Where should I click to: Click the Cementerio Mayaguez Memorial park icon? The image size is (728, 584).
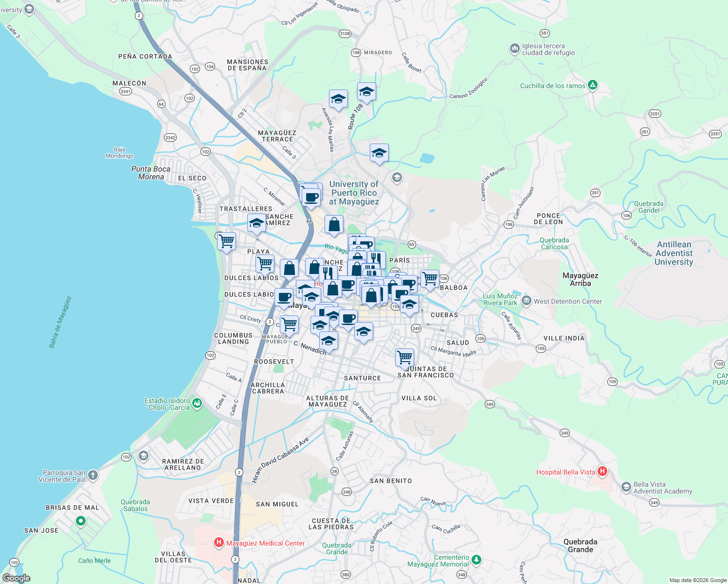[476, 560]
